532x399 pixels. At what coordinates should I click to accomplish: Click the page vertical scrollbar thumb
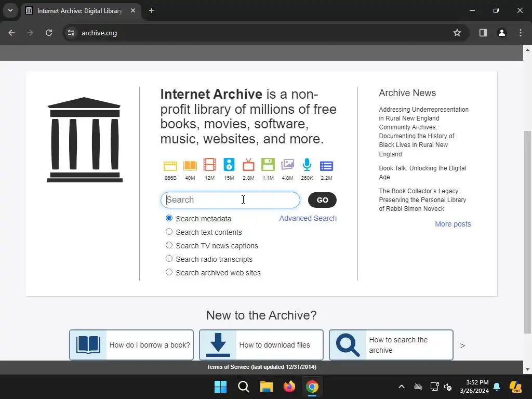527,232
